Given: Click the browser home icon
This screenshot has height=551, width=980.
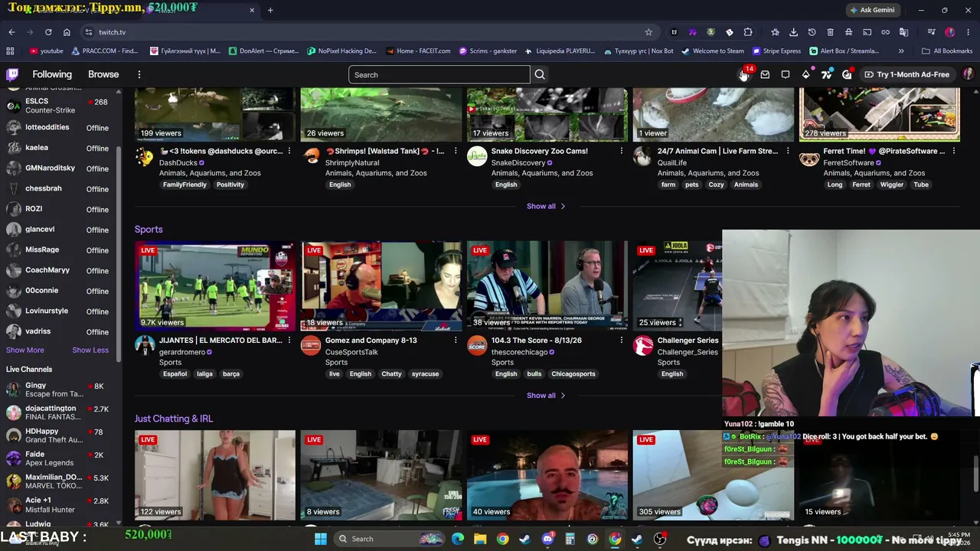Looking at the screenshot, I should [x=67, y=32].
